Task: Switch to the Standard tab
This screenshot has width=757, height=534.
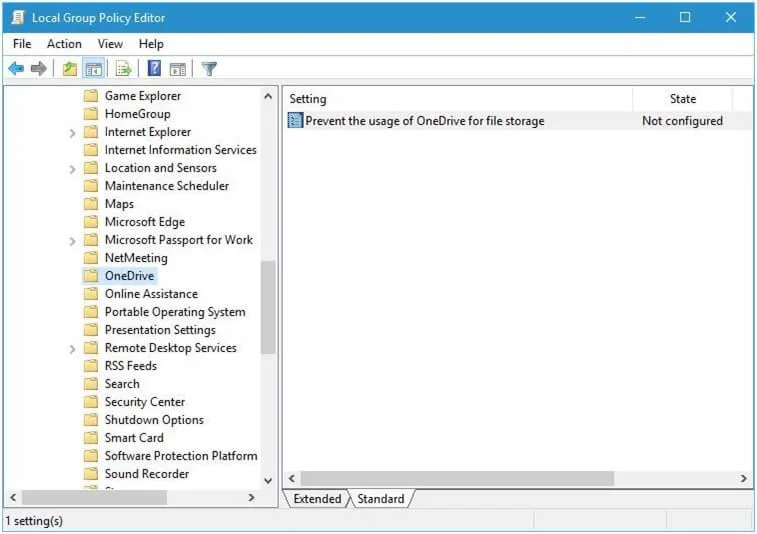Action: [x=380, y=499]
